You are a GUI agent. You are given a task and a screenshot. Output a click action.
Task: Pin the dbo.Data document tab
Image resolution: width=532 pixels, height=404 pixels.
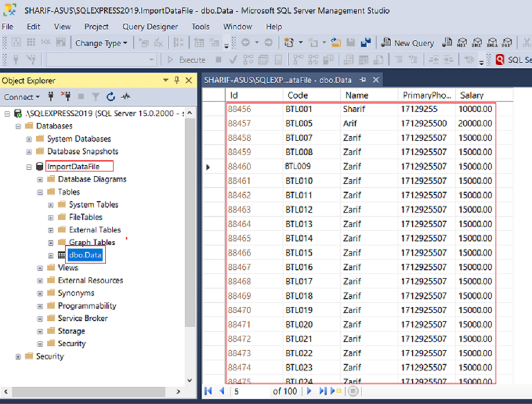point(363,80)
